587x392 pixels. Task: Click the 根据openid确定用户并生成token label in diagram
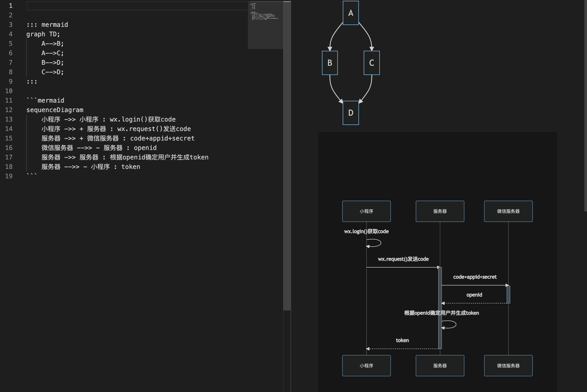point(441,313)
